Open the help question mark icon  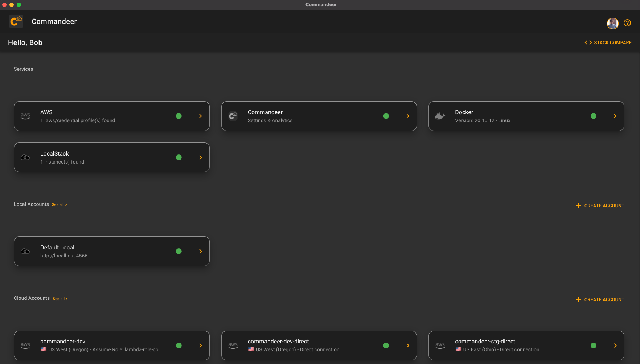pyautogui.click(x=627, y=23)
